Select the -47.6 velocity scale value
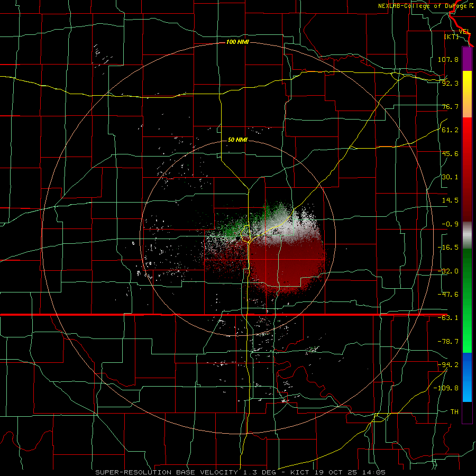The image size is (476, 476). 448,295
